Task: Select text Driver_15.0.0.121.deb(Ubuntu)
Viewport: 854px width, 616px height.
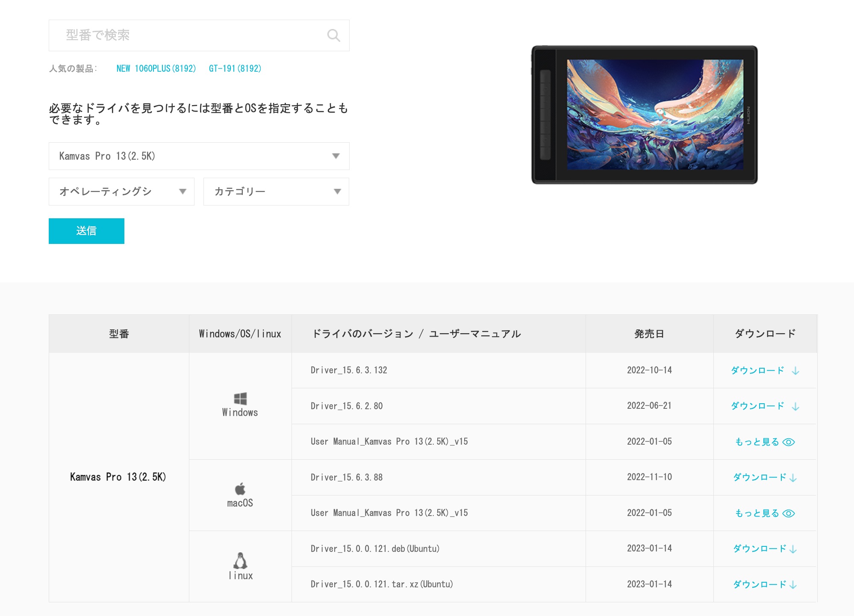Action: (x=375, y=549)
